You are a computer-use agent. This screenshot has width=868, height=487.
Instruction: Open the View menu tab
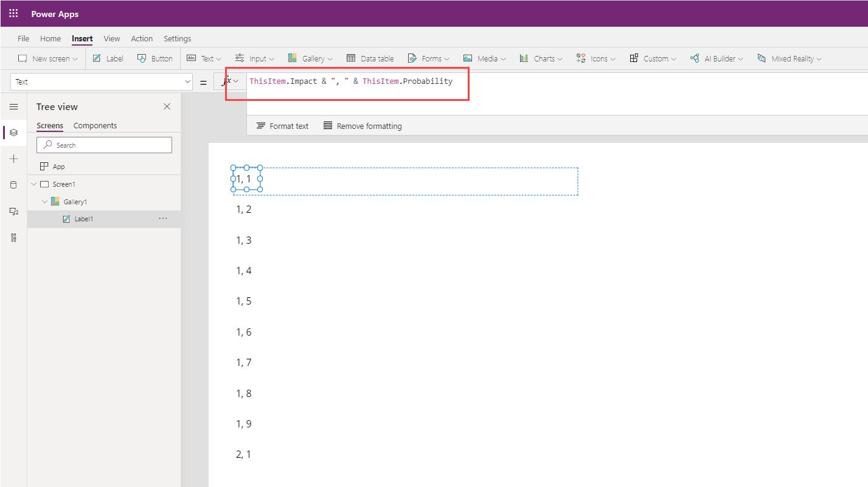[x=112, y=38]
